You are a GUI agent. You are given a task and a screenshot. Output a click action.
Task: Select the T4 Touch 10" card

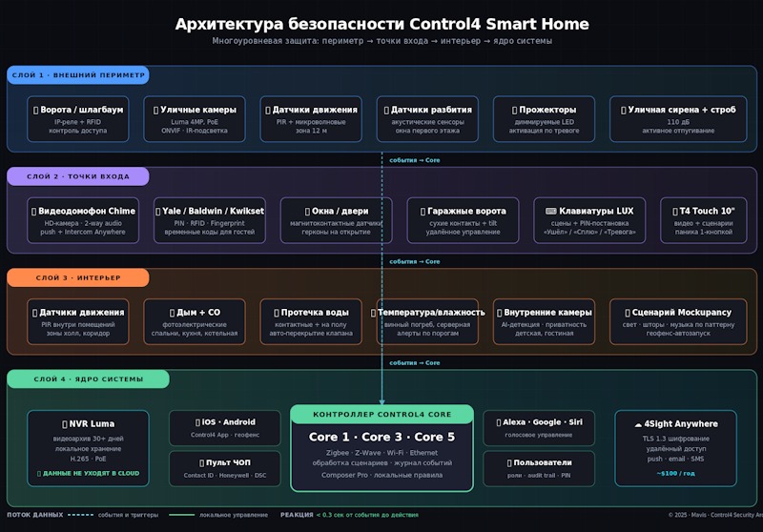pyautogui.click(x=704, y=220)
